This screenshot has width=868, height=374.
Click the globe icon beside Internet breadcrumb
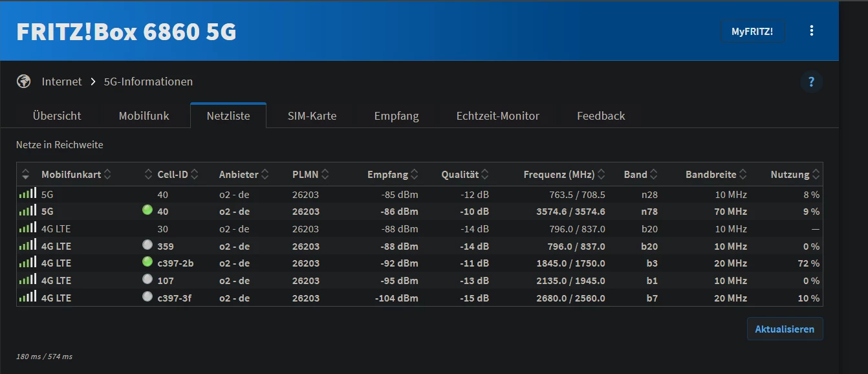click(24, 82)
